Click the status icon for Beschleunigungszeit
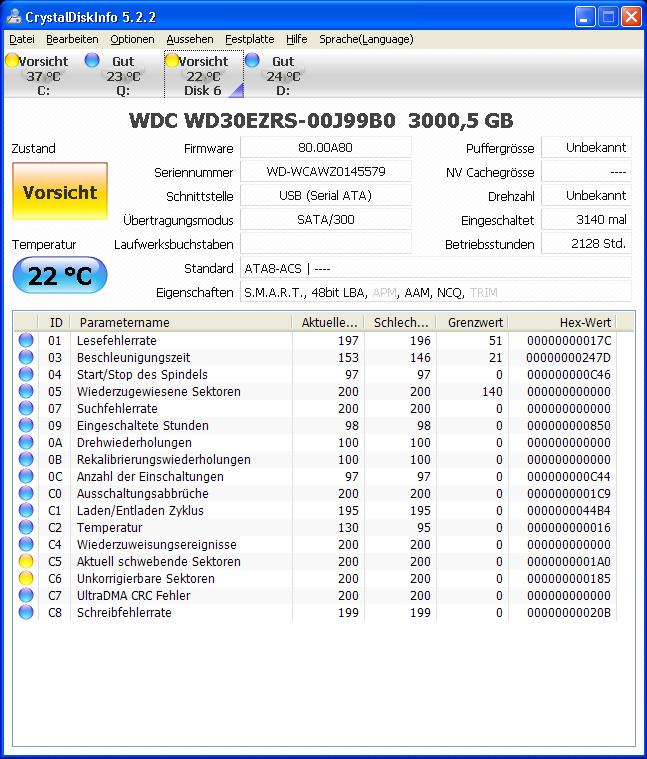 tap(26, 357)
